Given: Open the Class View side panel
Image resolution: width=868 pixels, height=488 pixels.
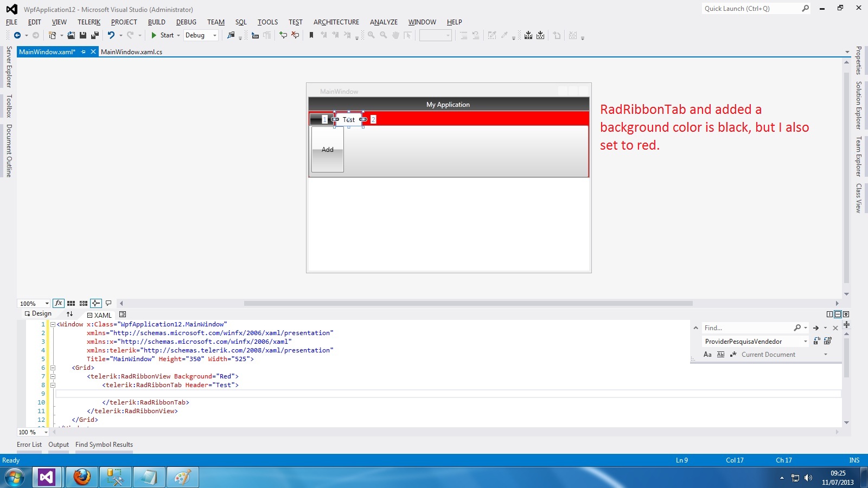Looking at the screenshot, I should [x=859, y=198].
